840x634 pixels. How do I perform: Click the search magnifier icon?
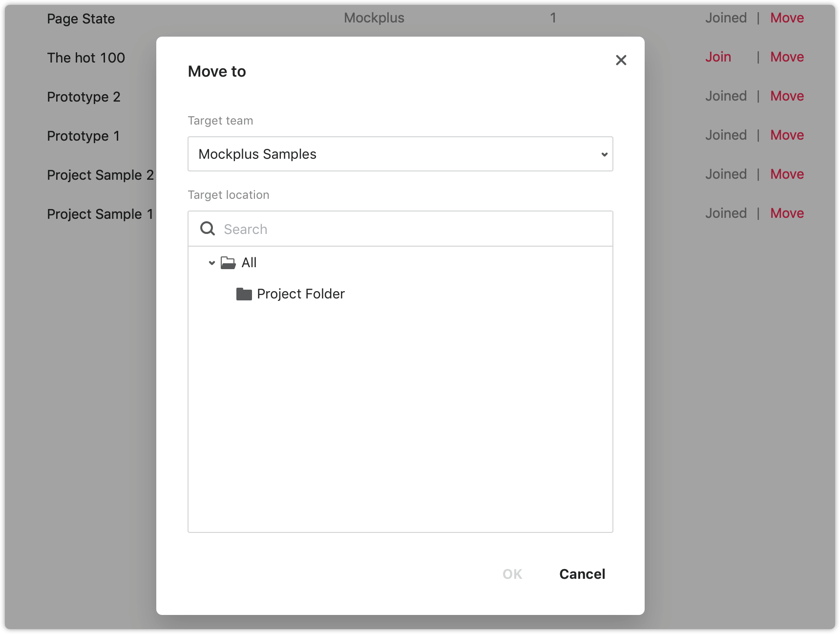click(x=208, y=229)
